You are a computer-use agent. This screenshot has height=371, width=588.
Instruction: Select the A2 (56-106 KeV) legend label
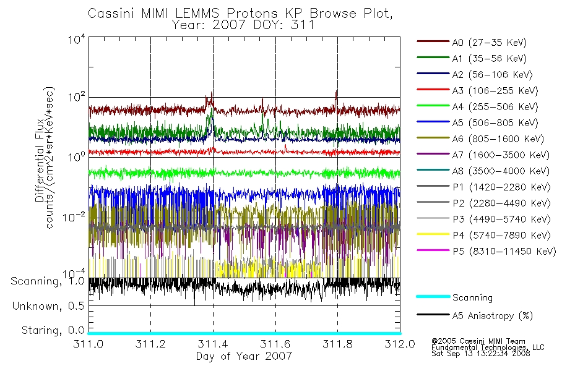coord(492,75)
